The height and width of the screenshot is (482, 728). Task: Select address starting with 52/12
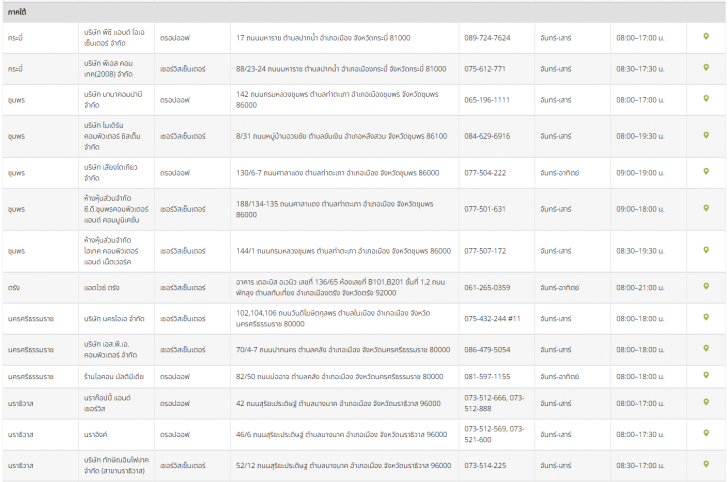(344, 466)
